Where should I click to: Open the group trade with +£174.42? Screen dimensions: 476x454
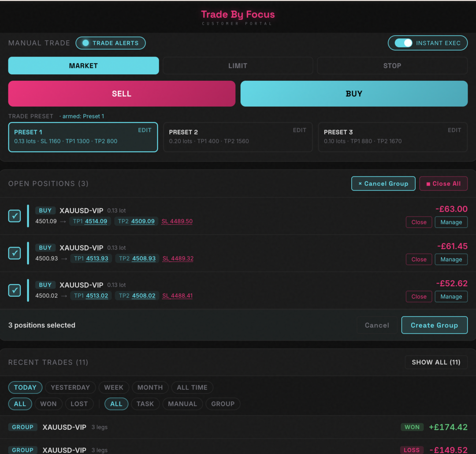[238, 427]
